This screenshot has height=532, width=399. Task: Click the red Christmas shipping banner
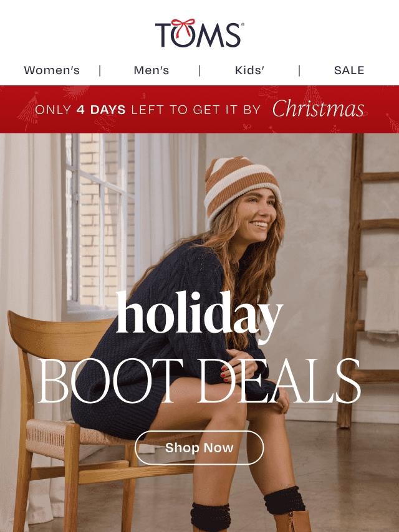[199, 109]
